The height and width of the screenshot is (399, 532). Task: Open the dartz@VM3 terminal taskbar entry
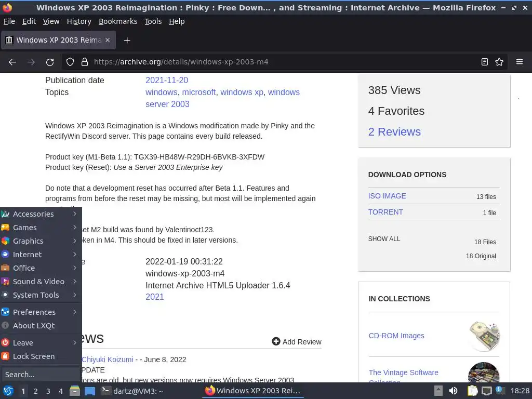pyautogui.click(x=132, y=391)
